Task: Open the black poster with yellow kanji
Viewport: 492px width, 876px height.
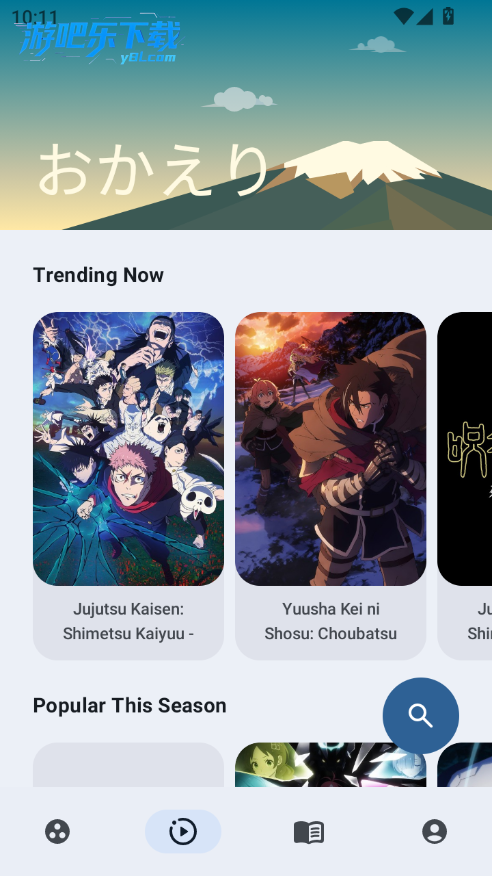Action: pyautogui.click(x=465, y=449)
